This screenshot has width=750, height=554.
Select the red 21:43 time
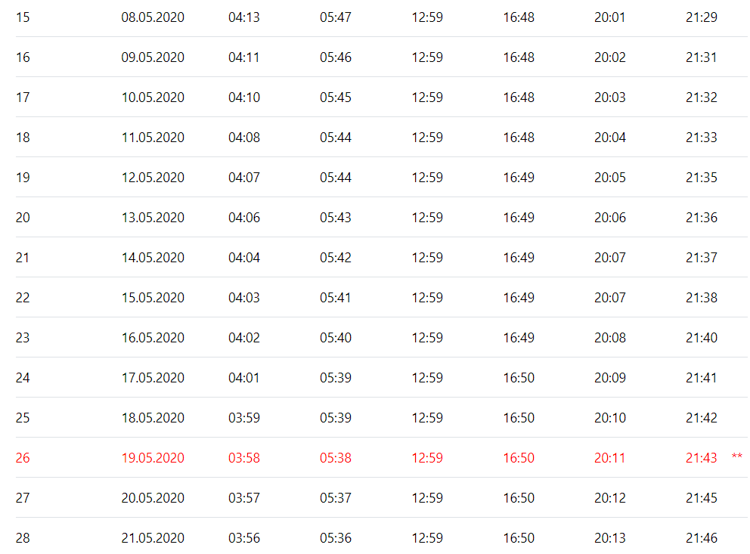[701, 458]
